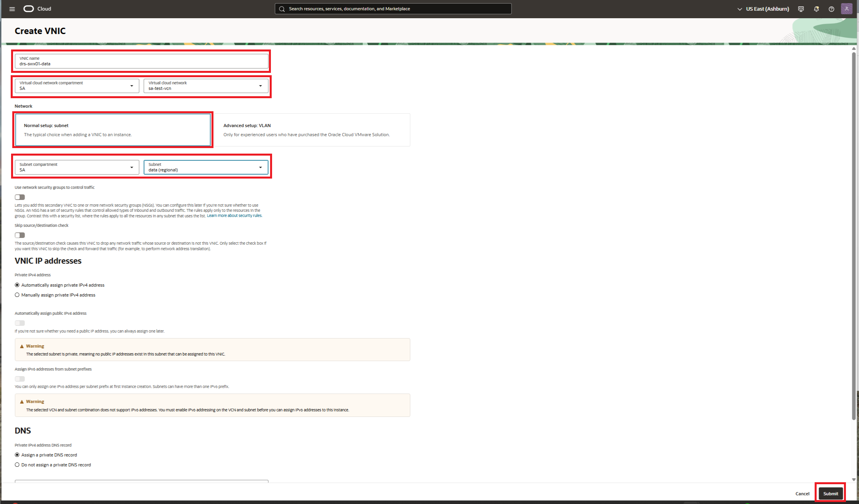Switch to Advanced setup: VLAN option
The image size is (859, 504).
pos(311,130)
